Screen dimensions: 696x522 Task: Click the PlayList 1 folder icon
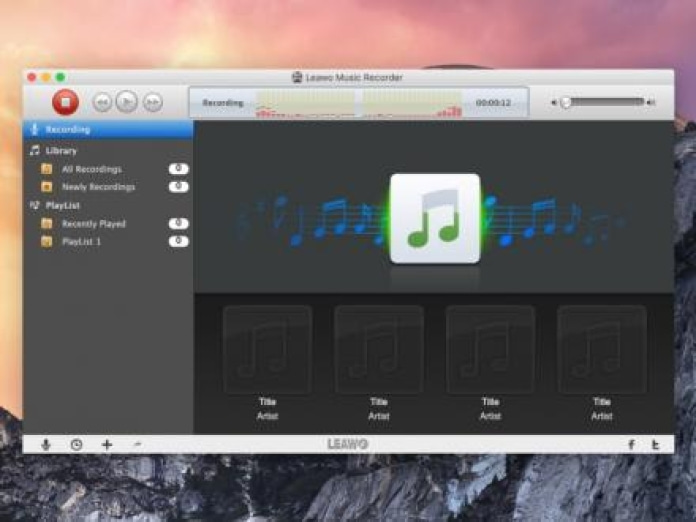click(47, 241)
